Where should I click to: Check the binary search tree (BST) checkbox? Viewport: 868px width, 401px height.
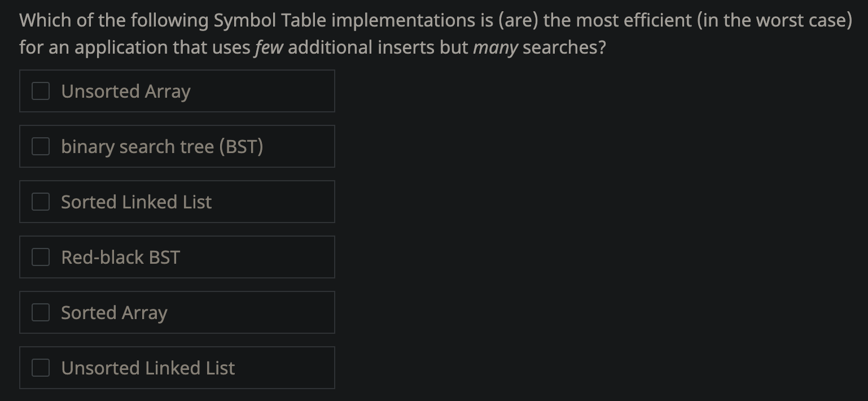[x=40, y=146]
